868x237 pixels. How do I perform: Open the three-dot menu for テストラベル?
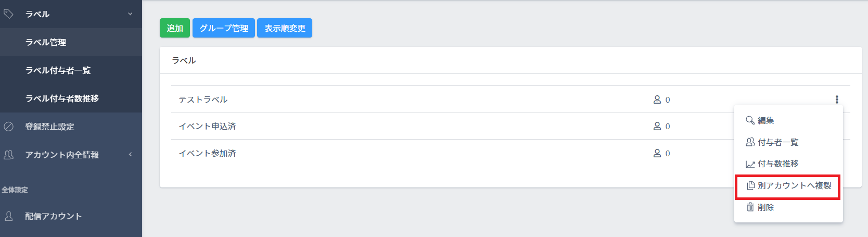click(837, 99)
